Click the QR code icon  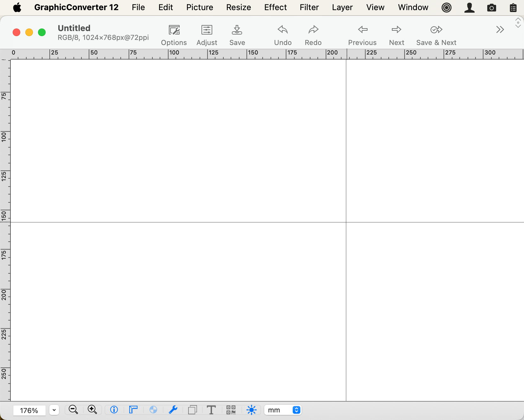click(x=231, y=410)
